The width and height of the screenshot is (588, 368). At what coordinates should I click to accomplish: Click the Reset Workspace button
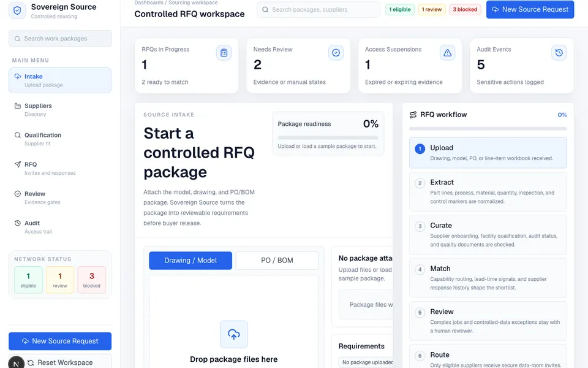pyautogui.click(x=60, y=362)
